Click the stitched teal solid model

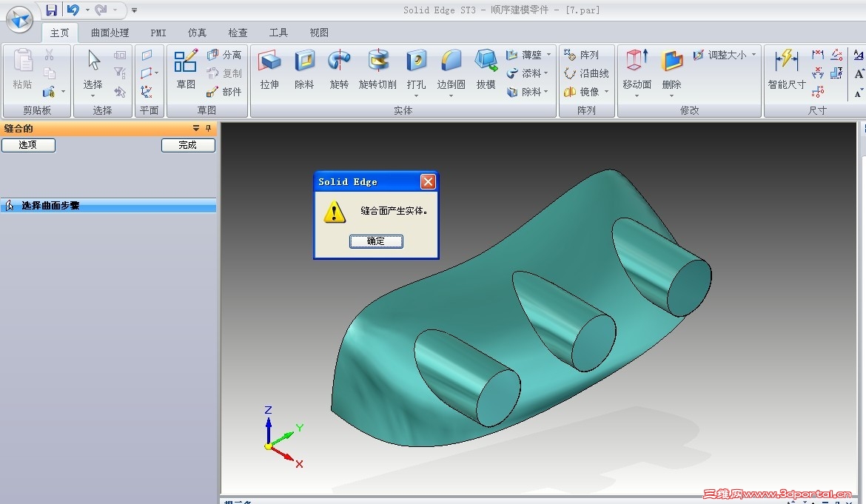[x=521, y=309]
